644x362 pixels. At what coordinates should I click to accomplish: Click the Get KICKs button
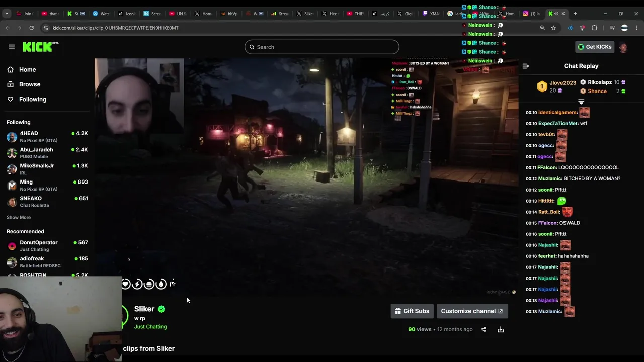coord(594,47)
